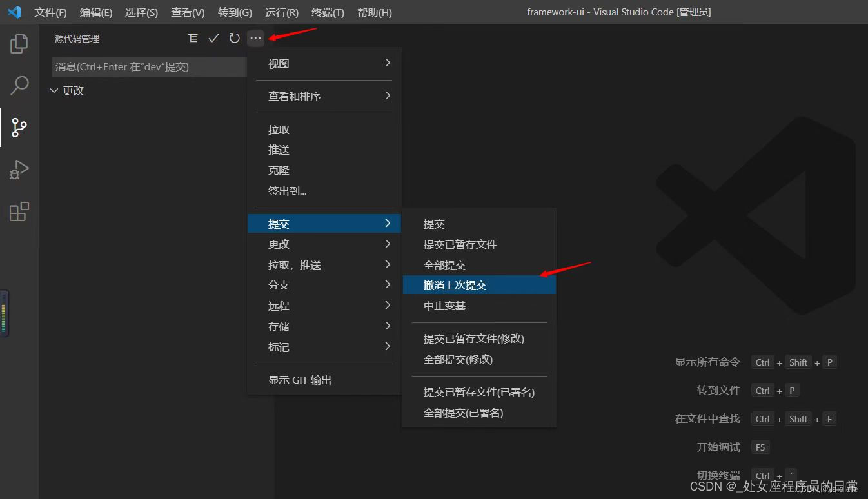
Task: Choose 提交已暂存文件(修改) amend option
Action: point(479,338)
